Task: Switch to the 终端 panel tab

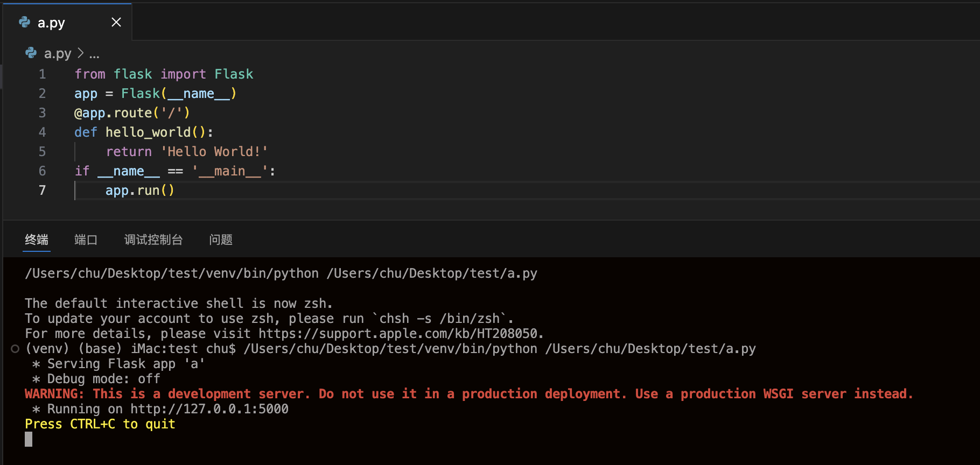Action: 37,239
